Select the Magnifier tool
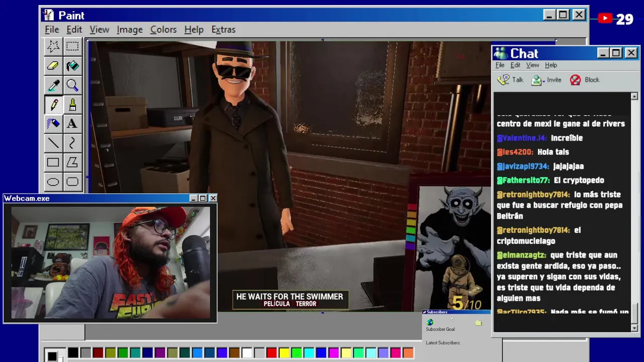This screenshot has width=644, height=362. 72,85
